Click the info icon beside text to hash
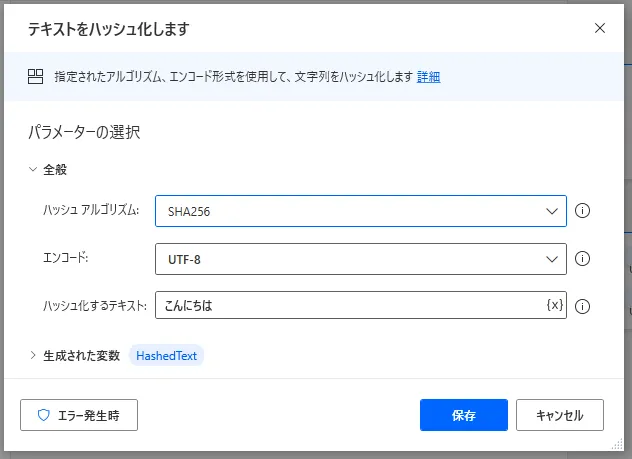The height and width of the screenshot is (459, 632). (582, 306)
